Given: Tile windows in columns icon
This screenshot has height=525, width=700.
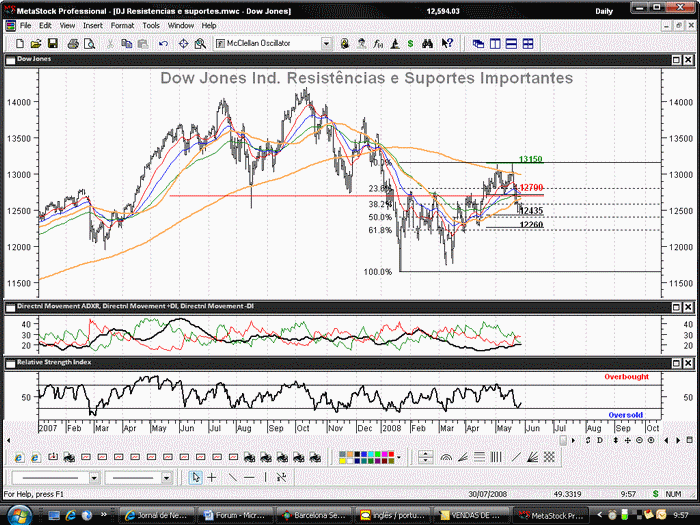Looking at the screenshot, I should 495,44.
